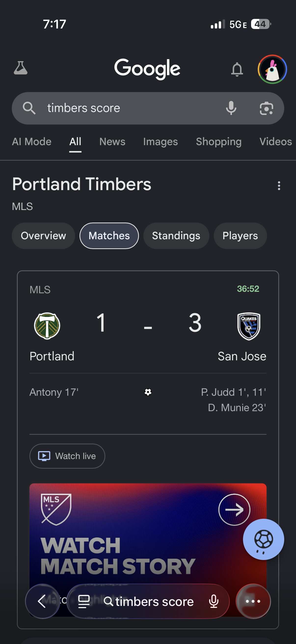
Task: Open the tabs overview icon in bottom bar
Action: click(x=84, y=602)
